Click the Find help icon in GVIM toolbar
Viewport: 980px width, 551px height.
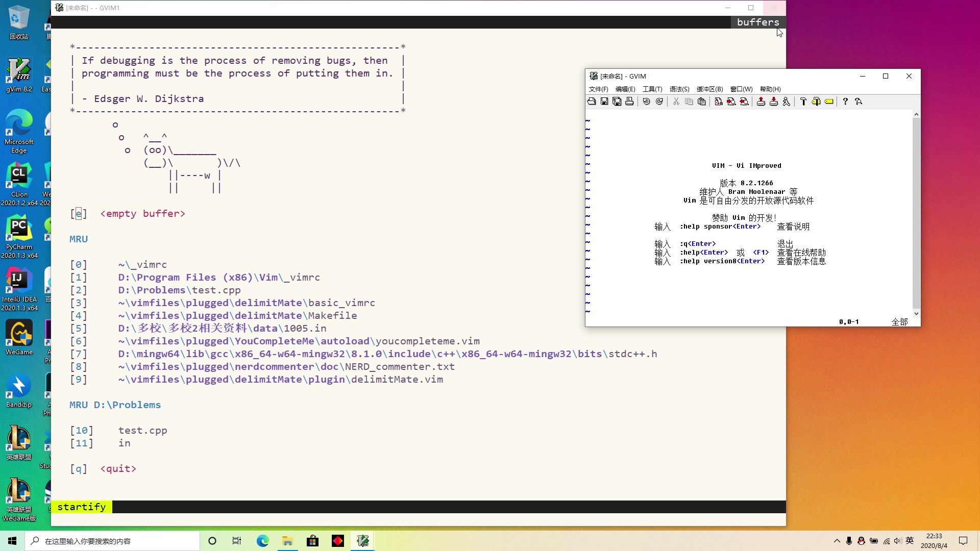(x=859, y=102)
